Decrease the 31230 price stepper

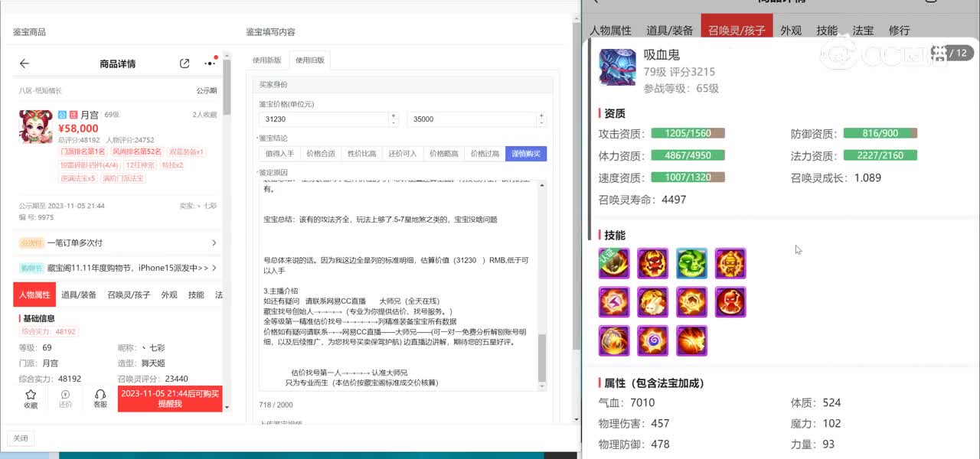pyautogui.click(x=394, y=122)
